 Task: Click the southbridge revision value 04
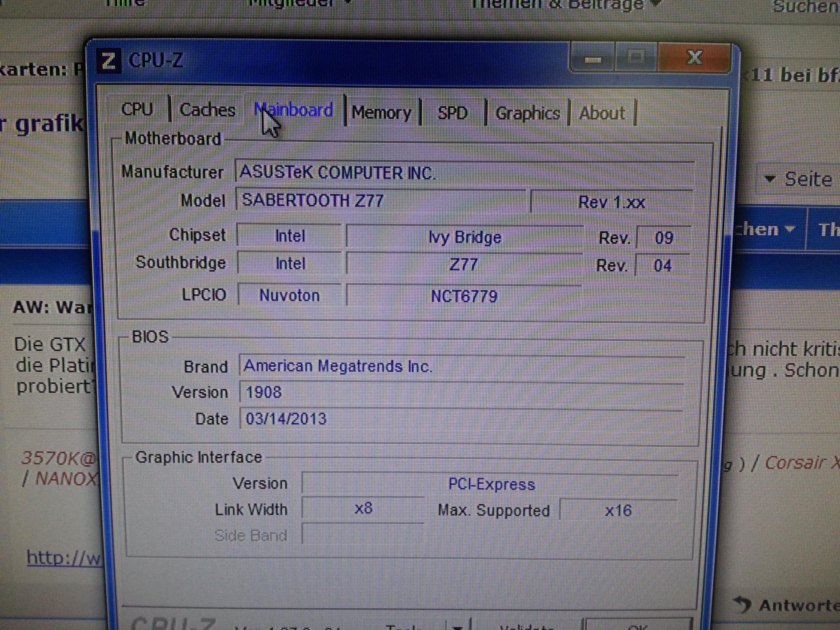tap(663, 266)
